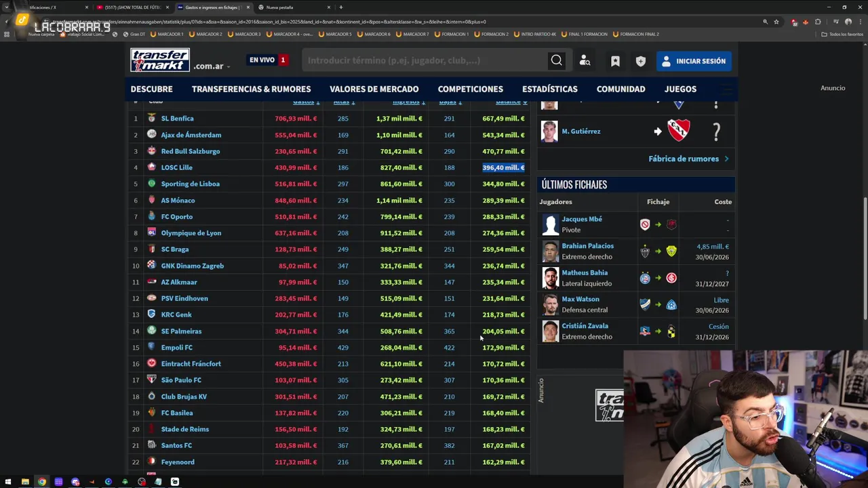Open the DESCUBRE menu
This screenshot has width=868, height=488.
pyautogui.click(x=151, y=89)
